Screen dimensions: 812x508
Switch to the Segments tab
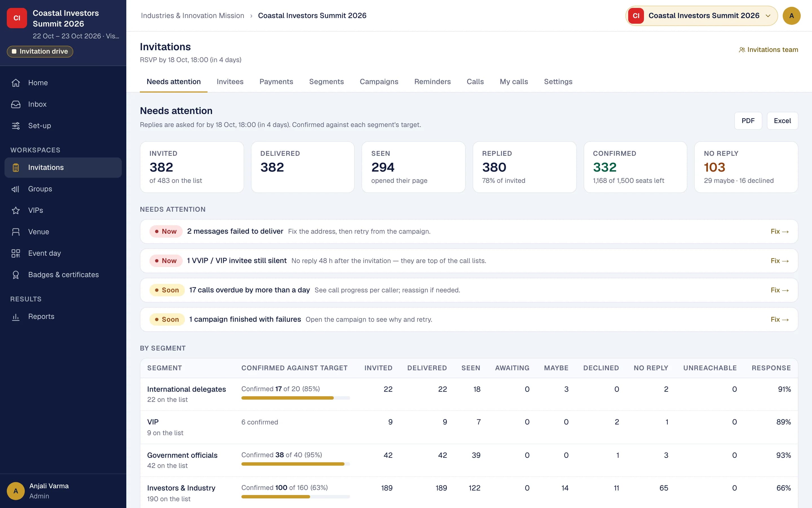coord(326,82)
